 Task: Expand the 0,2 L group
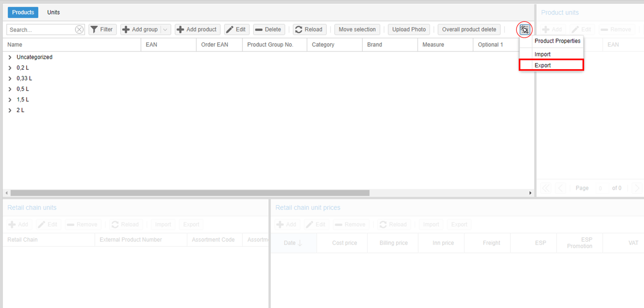pos(10,68)
